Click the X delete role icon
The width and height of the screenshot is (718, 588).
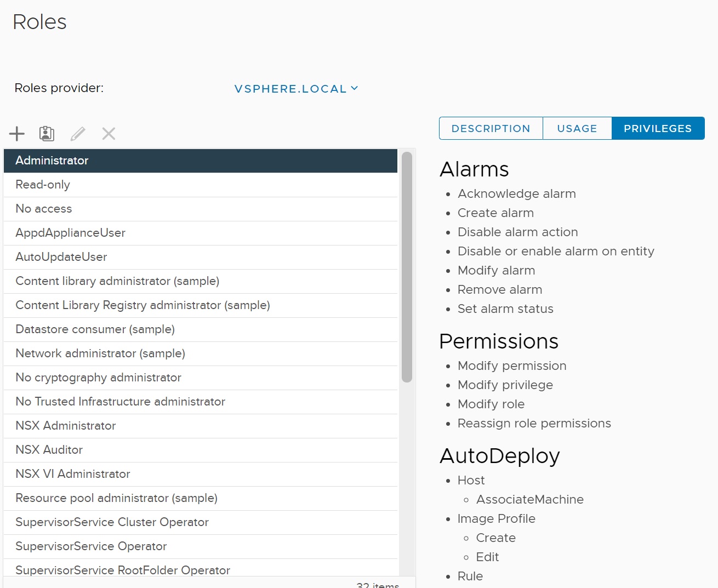click(109, 134)
